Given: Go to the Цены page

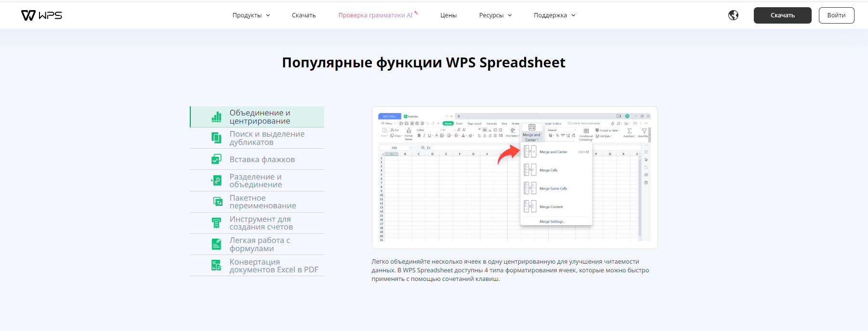Looking at the screenshot, I should pyautogui.click(x=448, y=15).
